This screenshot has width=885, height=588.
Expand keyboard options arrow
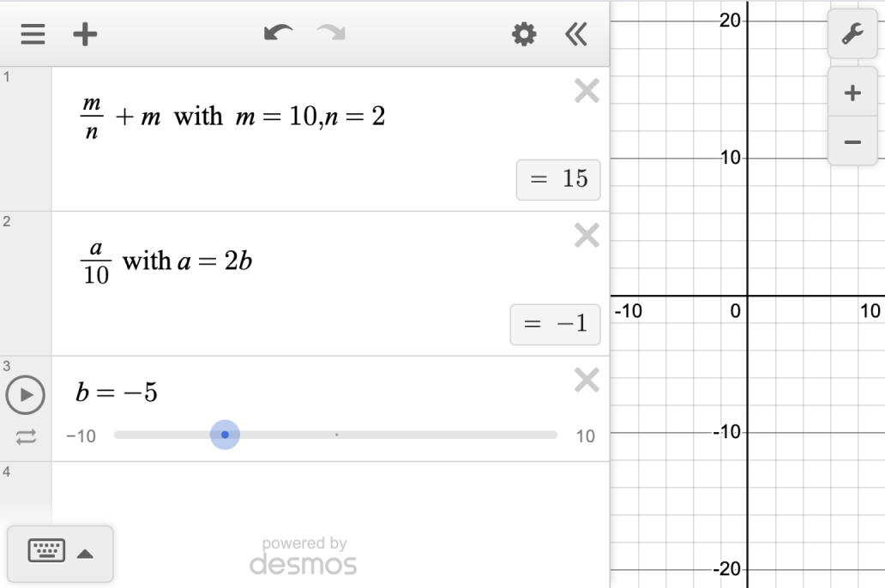pos(85,554)
